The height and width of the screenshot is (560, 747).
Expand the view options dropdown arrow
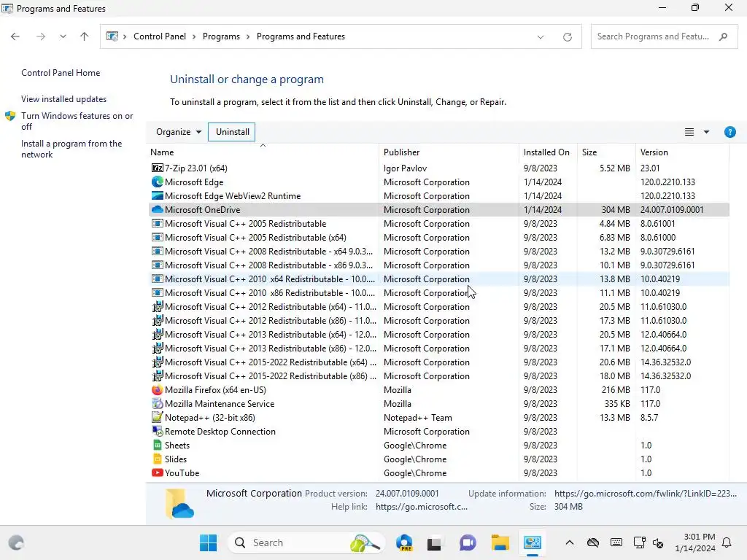[x=706, y=132]
